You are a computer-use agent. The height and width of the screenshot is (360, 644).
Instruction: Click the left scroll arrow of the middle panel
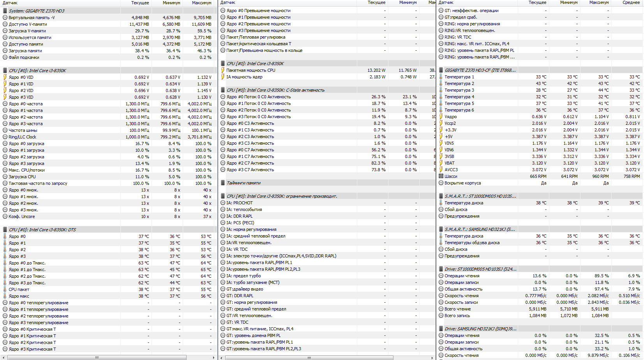(x=221, y=357)
